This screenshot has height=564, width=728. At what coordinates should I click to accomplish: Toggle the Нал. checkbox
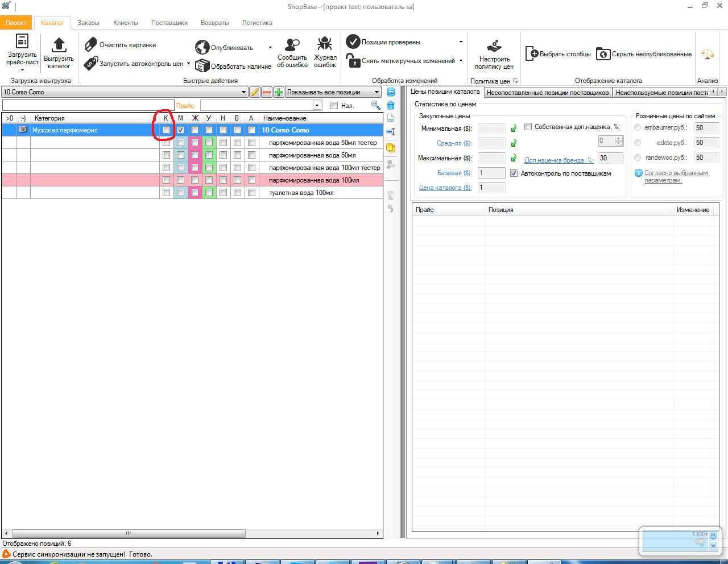[334, 106]
